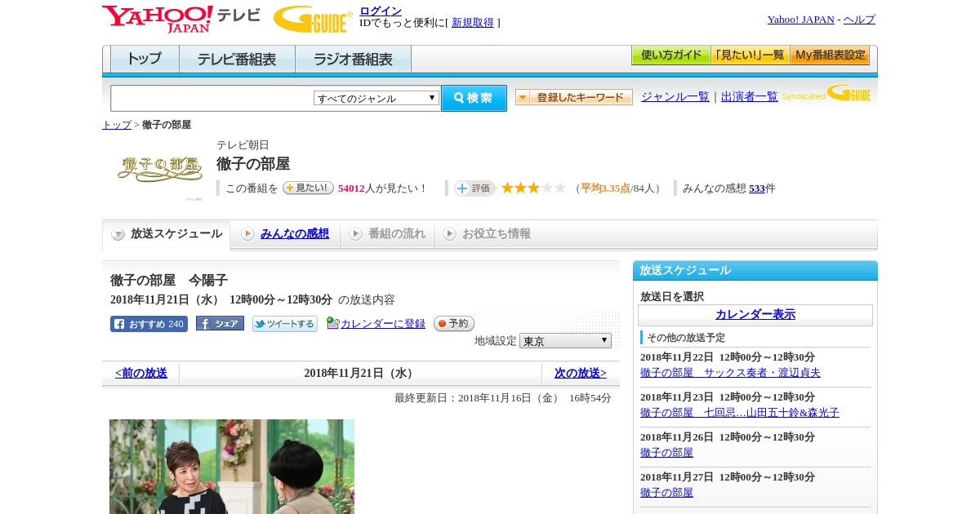
Task: Click the 533 reviews count link
Action: tap(757, 188)
